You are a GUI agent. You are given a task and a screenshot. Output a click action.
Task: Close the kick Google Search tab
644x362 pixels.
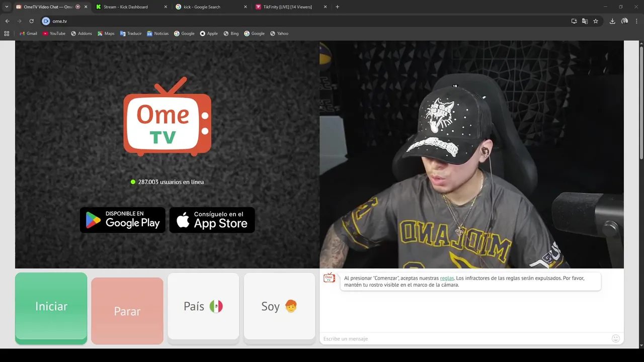pos(245,7)
